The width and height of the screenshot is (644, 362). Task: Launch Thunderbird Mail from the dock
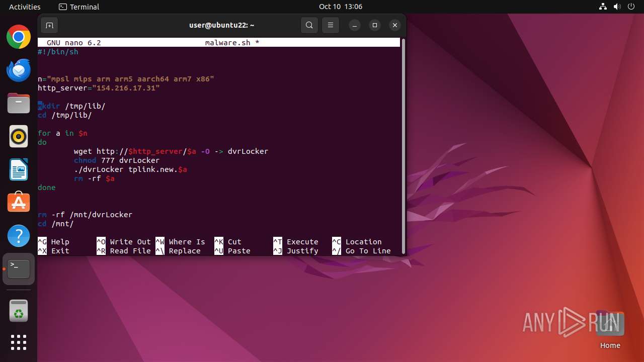[19, 70]
